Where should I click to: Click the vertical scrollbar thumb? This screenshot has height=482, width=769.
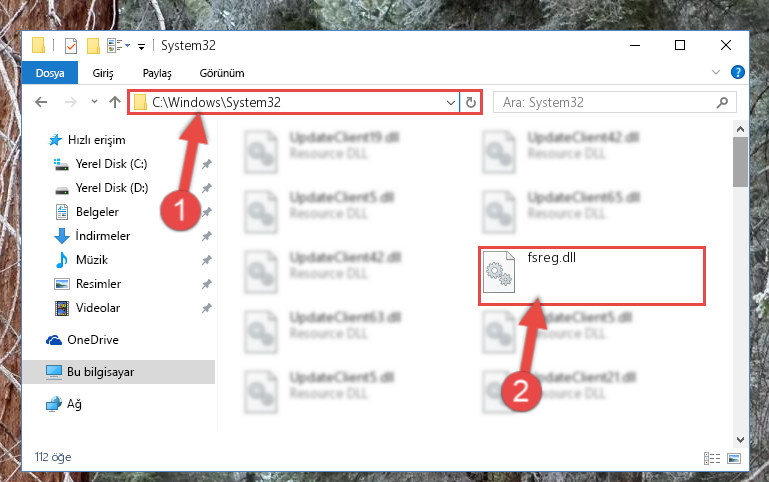pyautogui.click(x=740, y=162)
